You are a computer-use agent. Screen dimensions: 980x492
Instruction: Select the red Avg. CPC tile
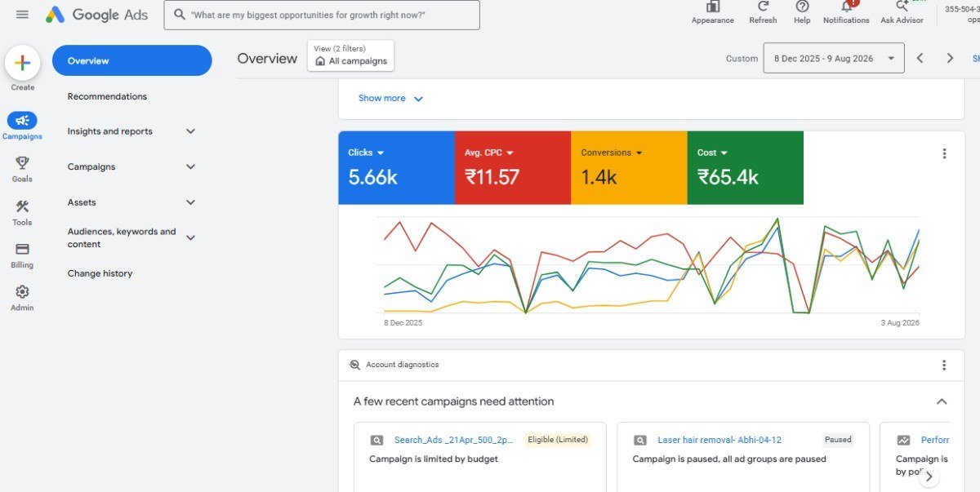coord(513,167)
